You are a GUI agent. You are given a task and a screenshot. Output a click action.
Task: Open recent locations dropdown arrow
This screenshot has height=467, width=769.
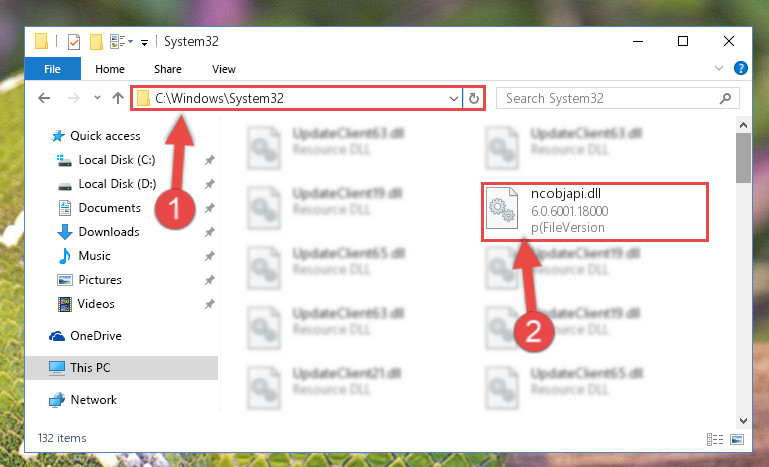tap(97, 98)
